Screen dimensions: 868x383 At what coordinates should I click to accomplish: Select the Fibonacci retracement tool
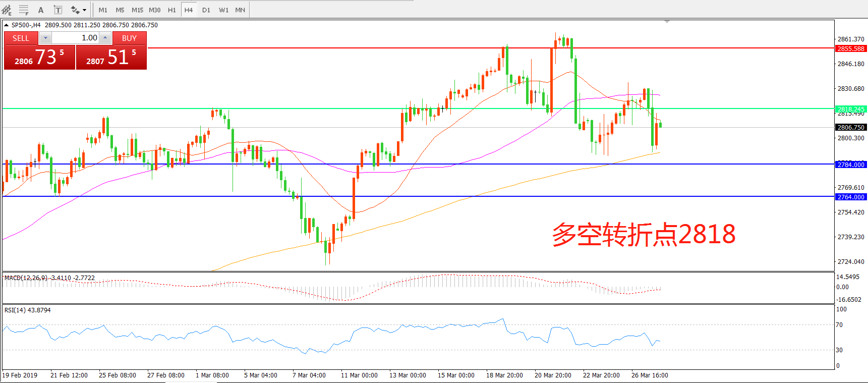click(24, 10)
